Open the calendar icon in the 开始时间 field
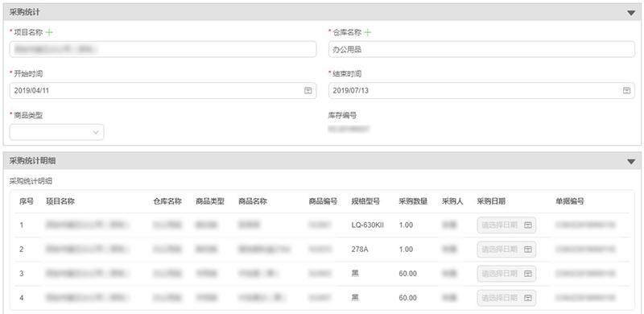Screen dimensions: 644x314 308,90
